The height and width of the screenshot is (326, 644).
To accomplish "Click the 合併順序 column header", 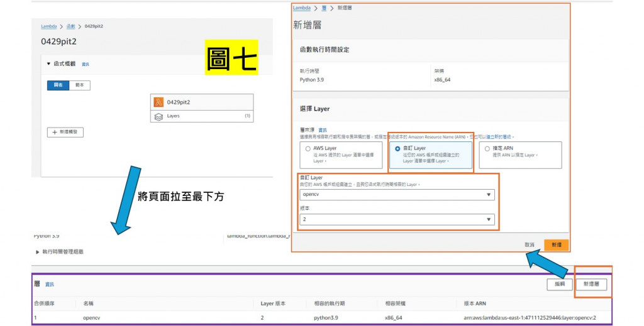I will point(44,303).
